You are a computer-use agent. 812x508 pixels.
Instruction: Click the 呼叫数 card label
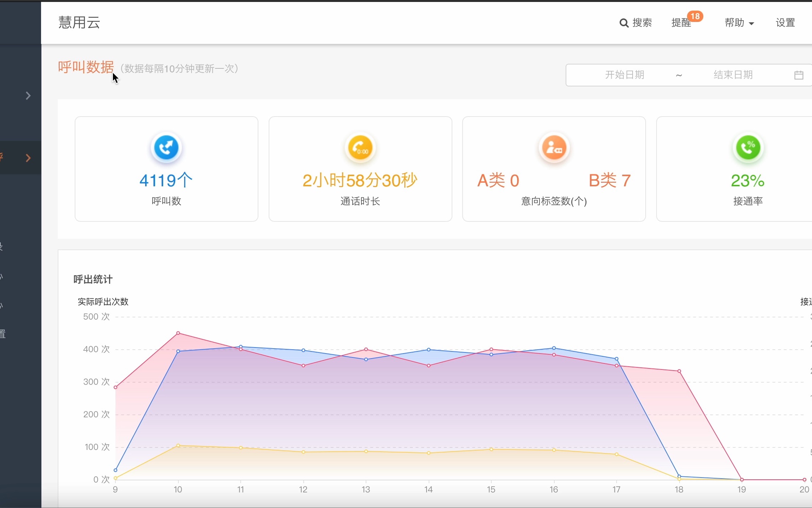click(166, 201)
